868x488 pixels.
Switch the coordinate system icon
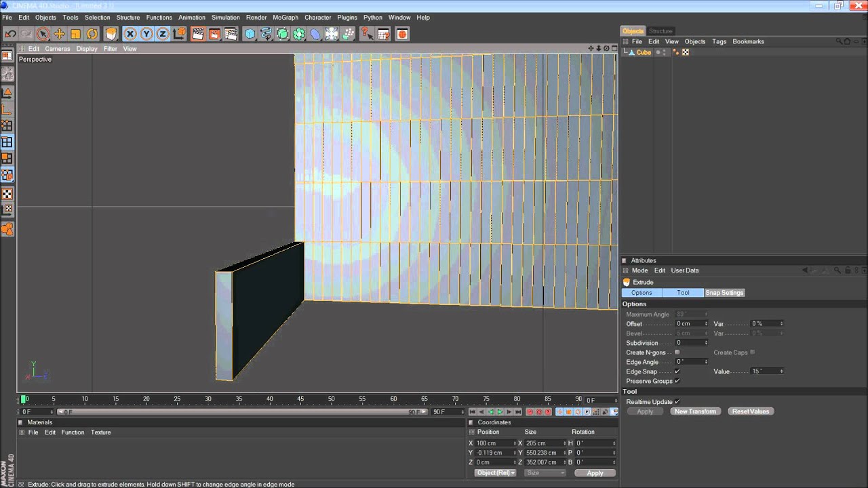[179, 34]
